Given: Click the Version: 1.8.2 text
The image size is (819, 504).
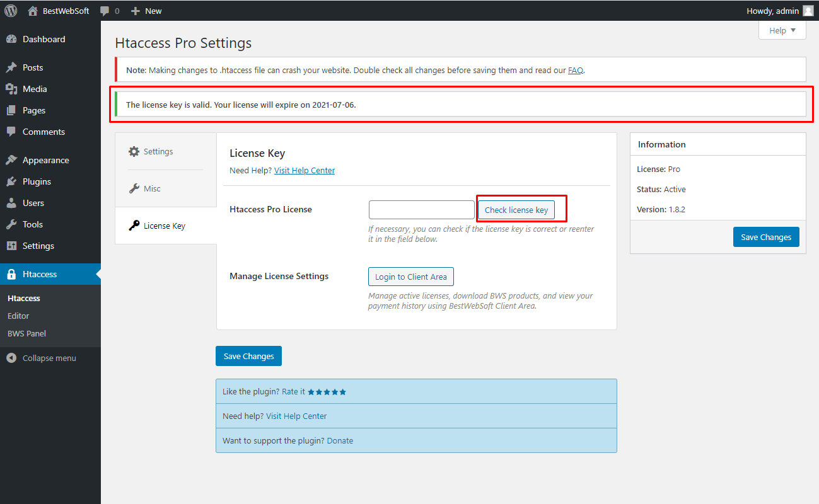Looking at the screenshot, I should 661,209.
